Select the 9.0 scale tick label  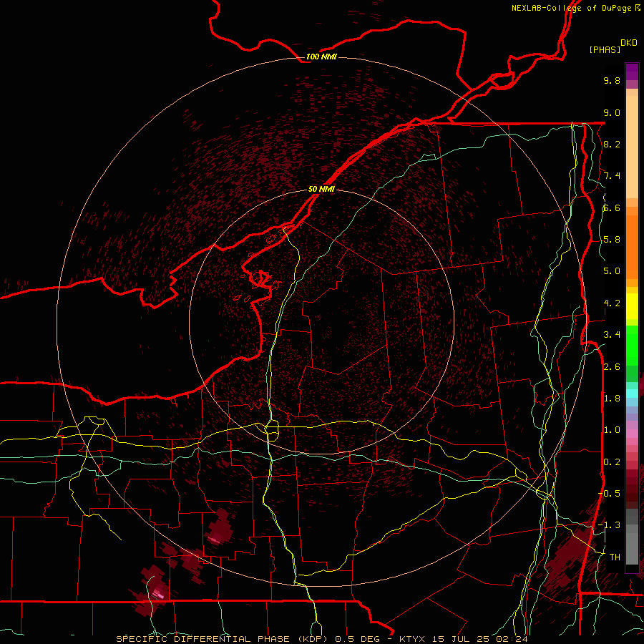(612, 112)
